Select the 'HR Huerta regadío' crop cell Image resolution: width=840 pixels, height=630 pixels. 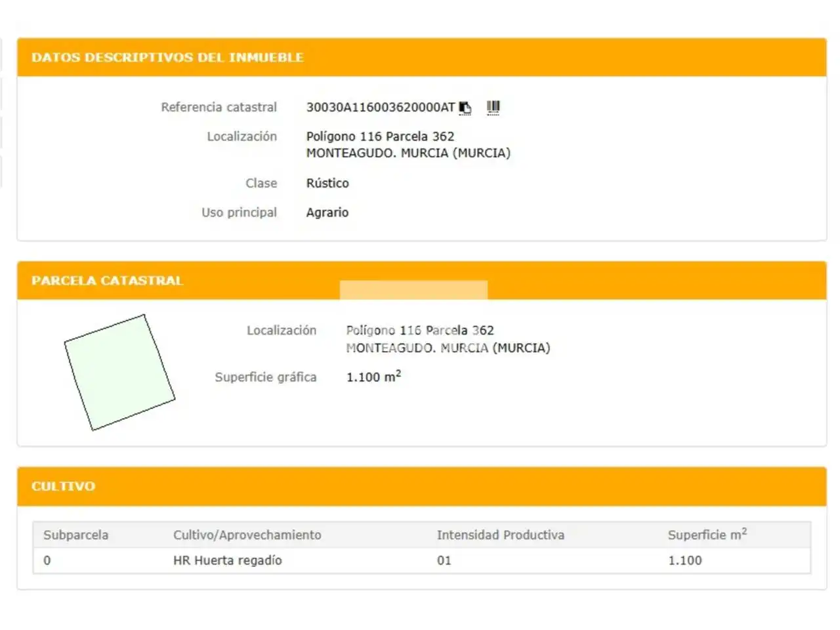coord(228,560)
